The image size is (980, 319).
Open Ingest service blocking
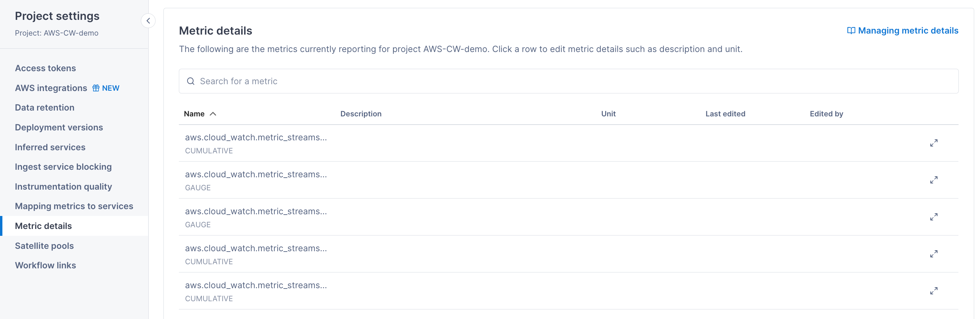63,167
